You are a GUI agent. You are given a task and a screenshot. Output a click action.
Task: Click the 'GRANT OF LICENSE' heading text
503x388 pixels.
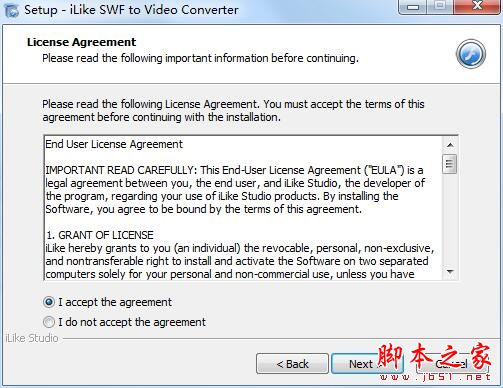coord(106,235)
